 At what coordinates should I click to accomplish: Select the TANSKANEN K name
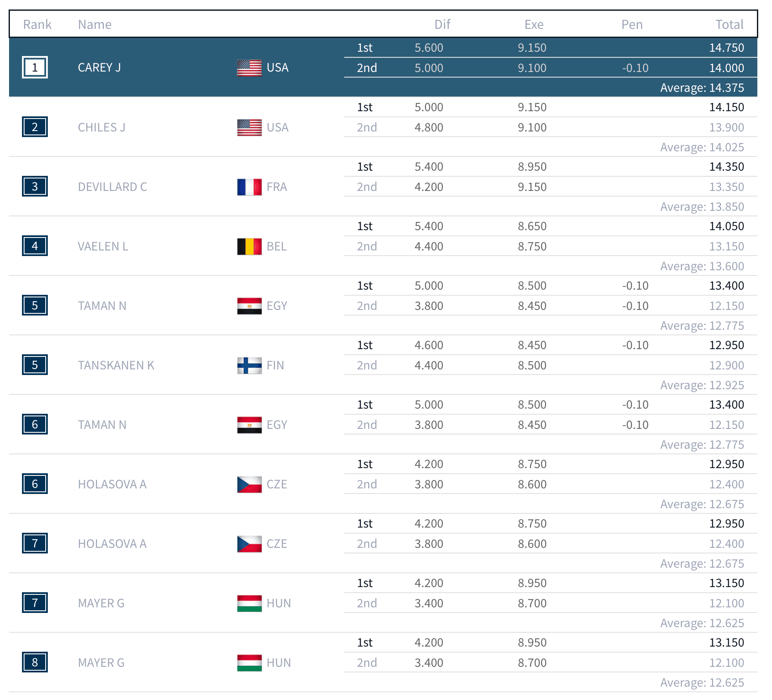[x=115, y=366]
